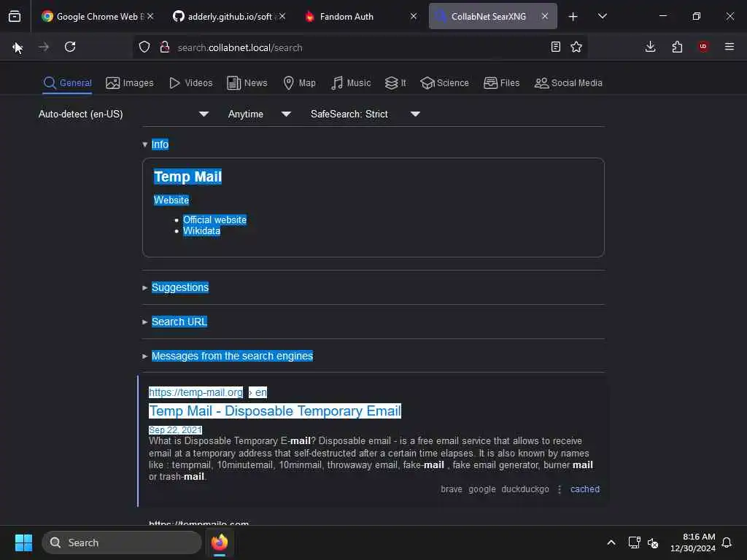The image size is (747, 560).
Task: Open Temp Mail - Disposable Temporary Email result
Action: [275, 411]
